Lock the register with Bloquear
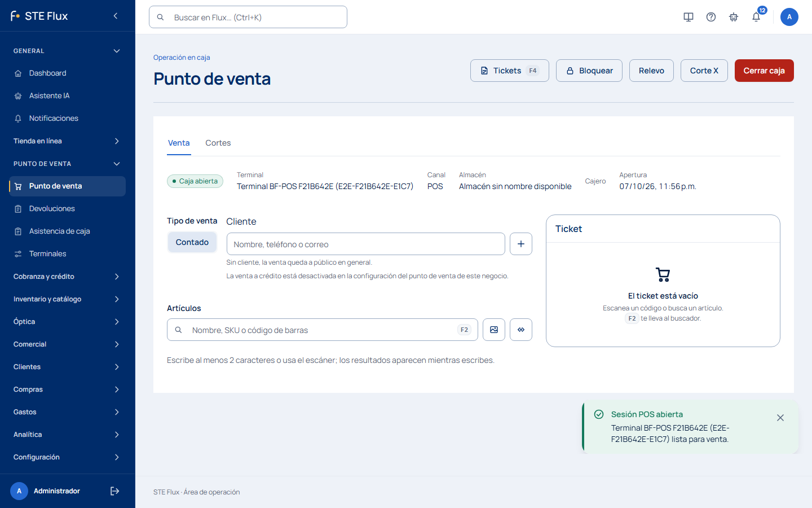The width and height of the screenshot is (812, 508). [x=589, y=71]
